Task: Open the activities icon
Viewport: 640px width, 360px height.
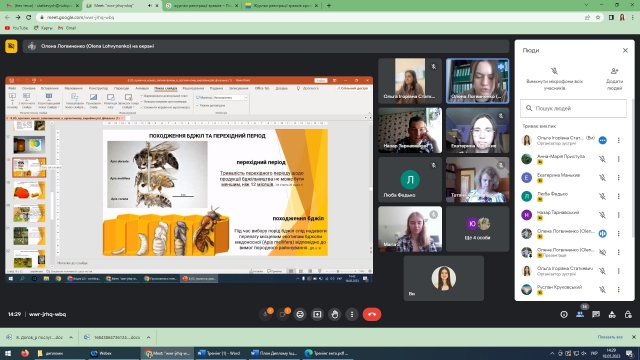Action: point(612,314)
